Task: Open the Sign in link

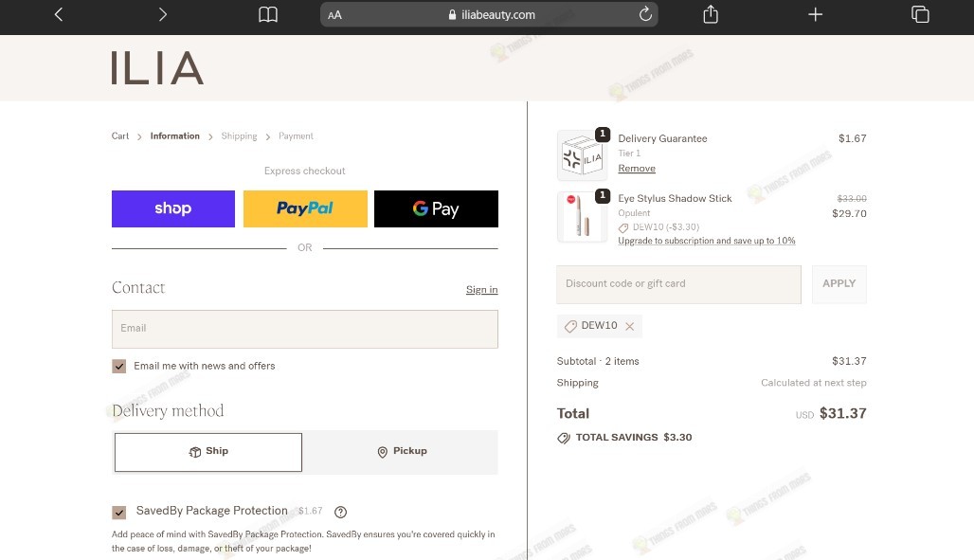Action: pyautogui.click(x=482, y=290)
